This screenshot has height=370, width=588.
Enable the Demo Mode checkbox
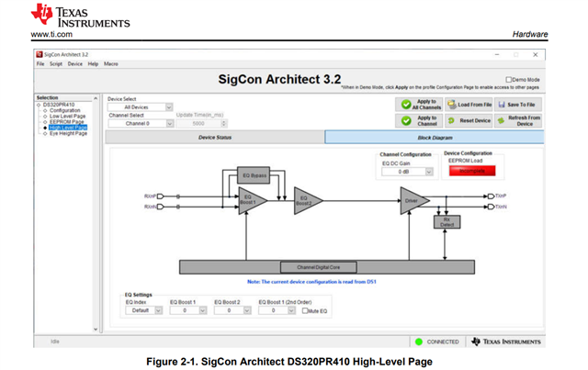click(508, 80)
